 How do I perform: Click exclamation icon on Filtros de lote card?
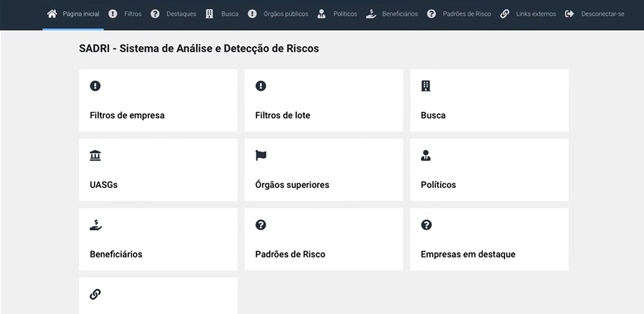261,86
